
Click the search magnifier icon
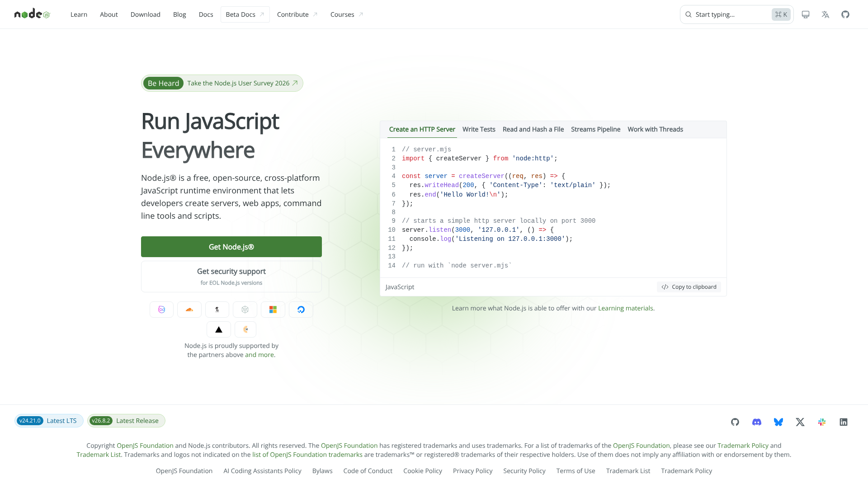click(x=689, y=14)
